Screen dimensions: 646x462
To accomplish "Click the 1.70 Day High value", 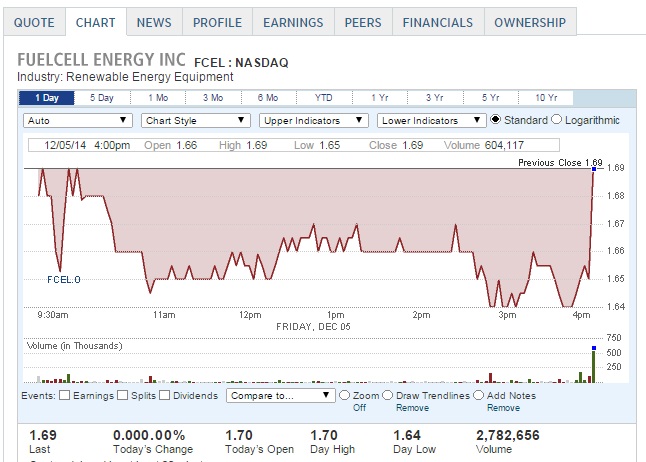I will [x=324, y=435].
